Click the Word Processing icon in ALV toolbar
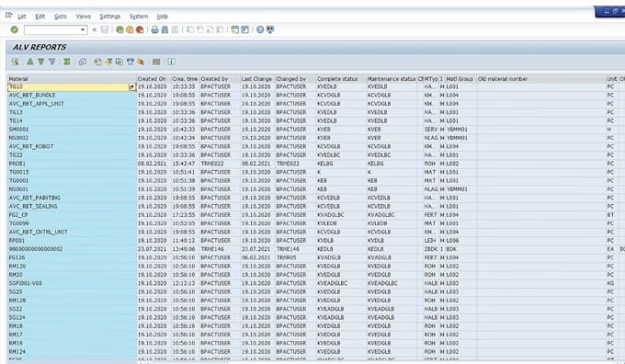Image resolution: width=625 pixels, height=364 pixels. tap(108, 62)
